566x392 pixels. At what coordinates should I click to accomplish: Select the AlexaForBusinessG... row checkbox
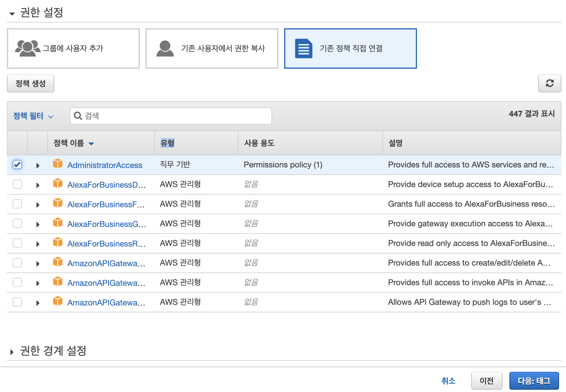click(x=17, y=223)
